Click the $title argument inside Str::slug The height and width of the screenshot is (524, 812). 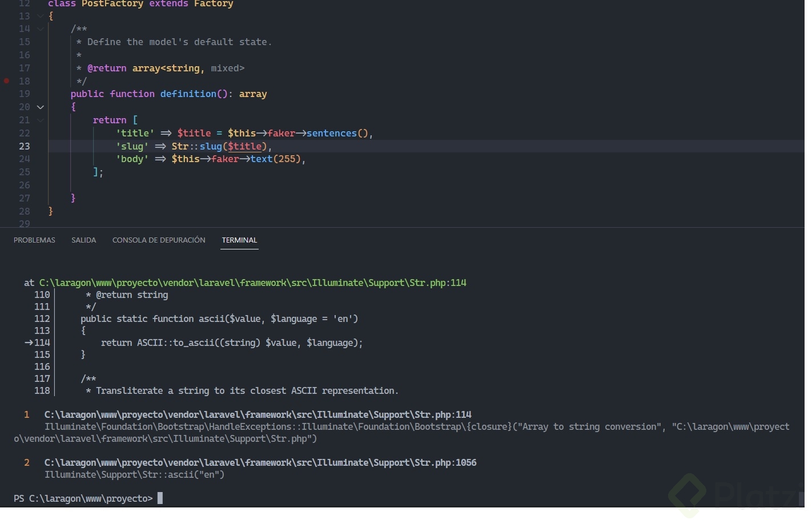[244, 146]
